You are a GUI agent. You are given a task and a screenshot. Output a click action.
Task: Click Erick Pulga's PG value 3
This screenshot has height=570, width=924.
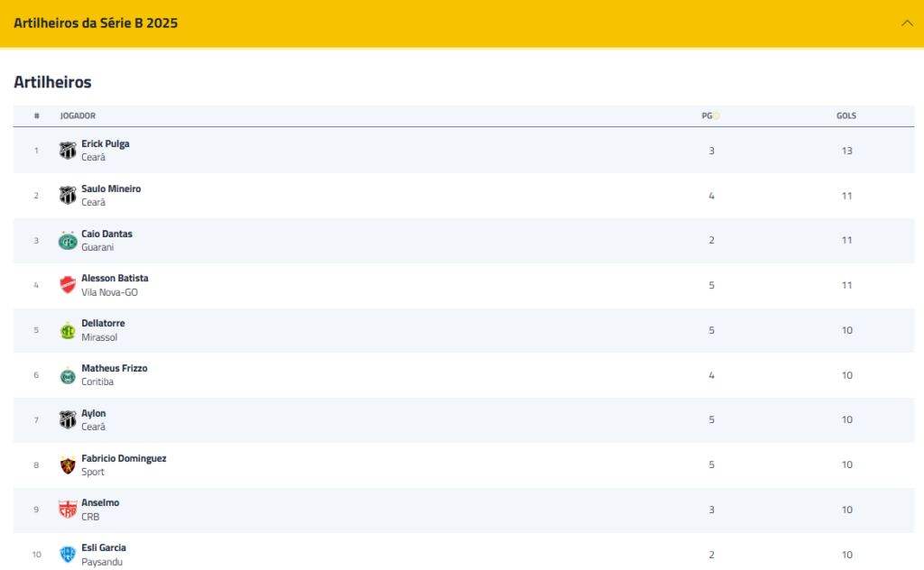click(x=711, y=151)
